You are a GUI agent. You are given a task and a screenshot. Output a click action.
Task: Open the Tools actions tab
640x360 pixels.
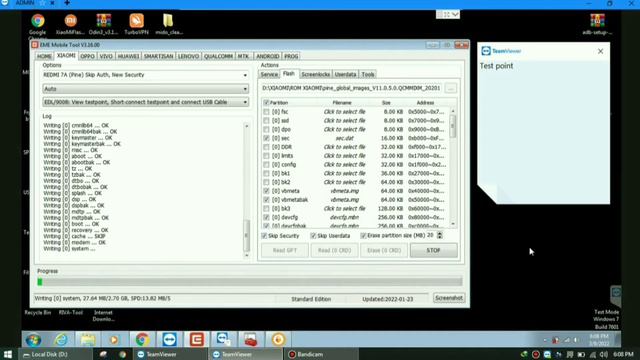pyautogui.click(x=368, y=74)
